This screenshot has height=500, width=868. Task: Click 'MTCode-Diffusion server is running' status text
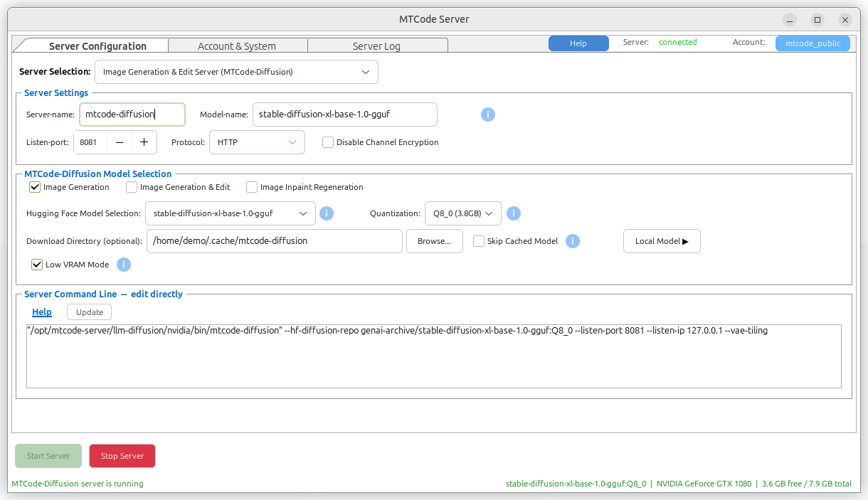[x=78, y=484]
